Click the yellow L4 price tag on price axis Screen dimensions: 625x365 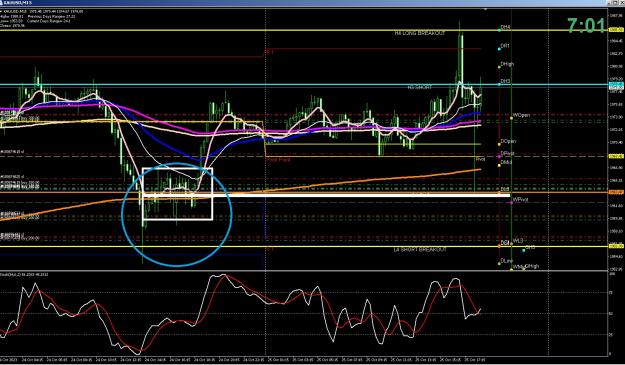click(x=616, y=246)
